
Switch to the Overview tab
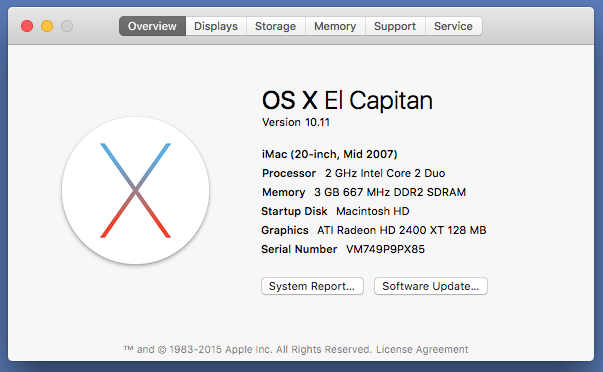click(152, 26)
